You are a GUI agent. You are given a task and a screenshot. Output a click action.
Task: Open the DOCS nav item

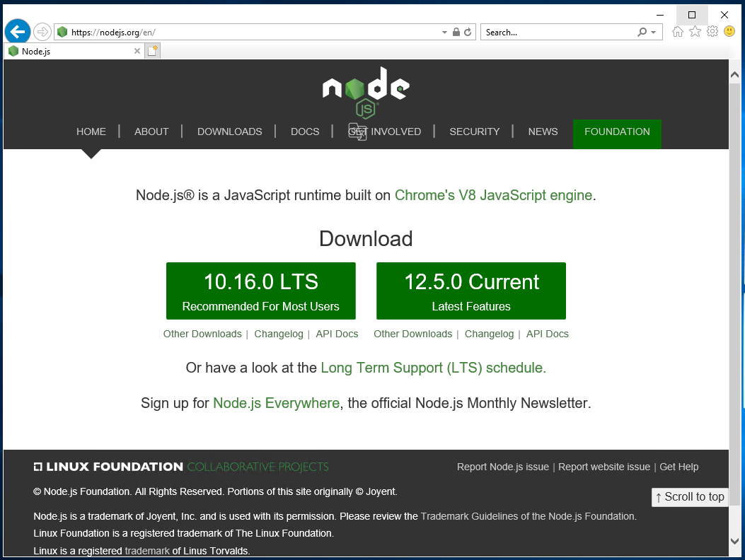tap(305, 132)
